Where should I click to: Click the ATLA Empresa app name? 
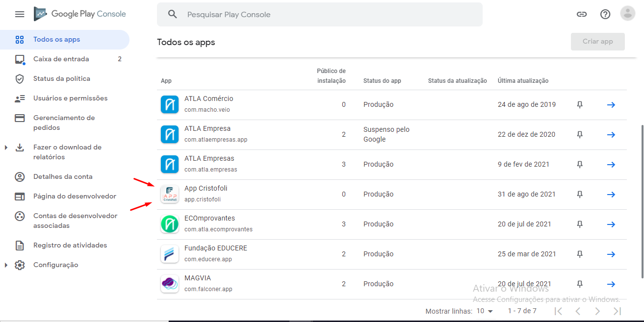coord(207,128)
